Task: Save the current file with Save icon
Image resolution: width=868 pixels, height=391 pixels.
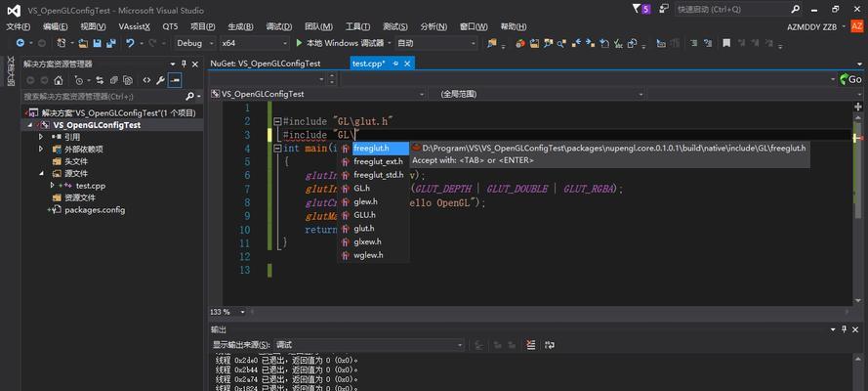Action: click(98, 43)
